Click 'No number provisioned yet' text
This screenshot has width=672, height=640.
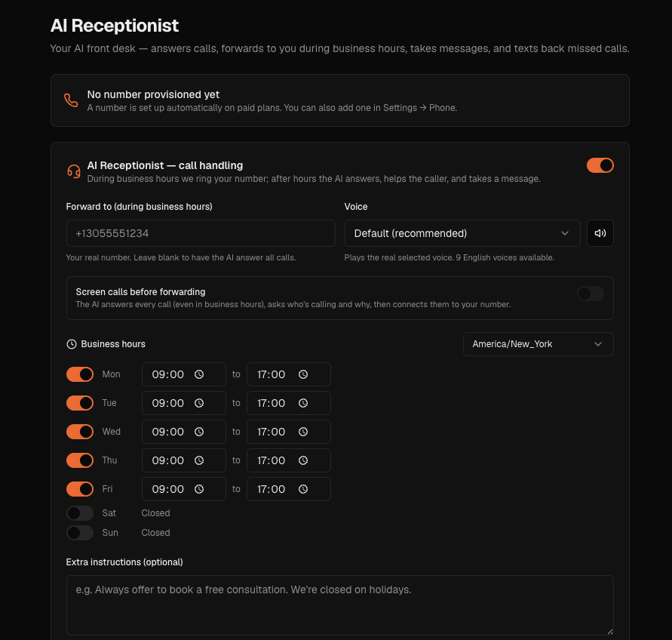153,94
